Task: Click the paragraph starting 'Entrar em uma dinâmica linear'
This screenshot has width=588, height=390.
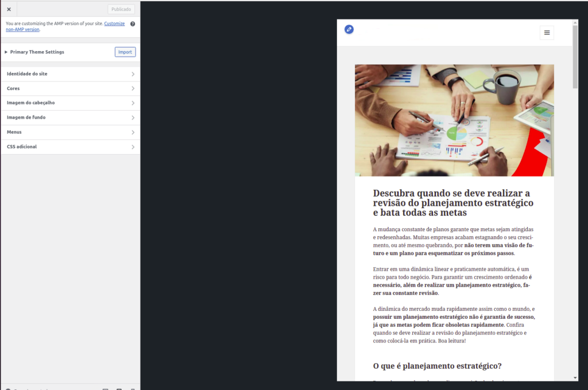Action: click(452, 281)
